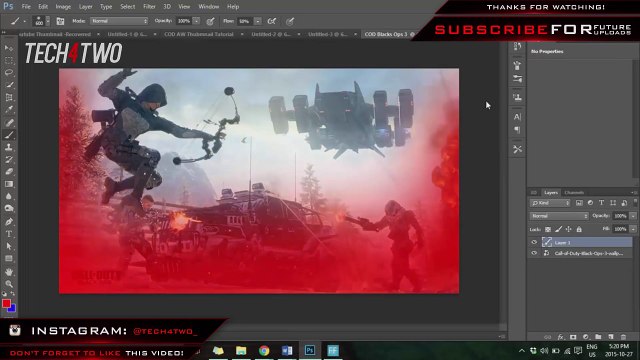Open the brush Opacity slider dropdown
Image resolution: width=640 pixels, height=360 pixels.
[196, 21]
